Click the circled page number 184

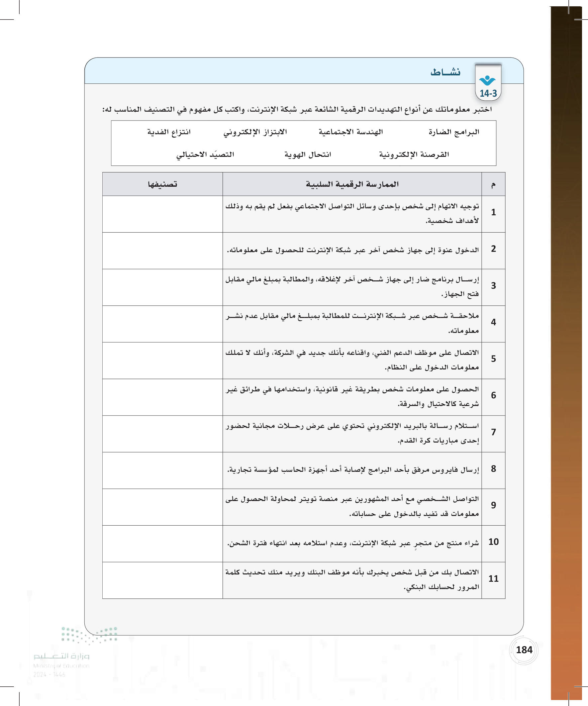(x=524, y=650)
